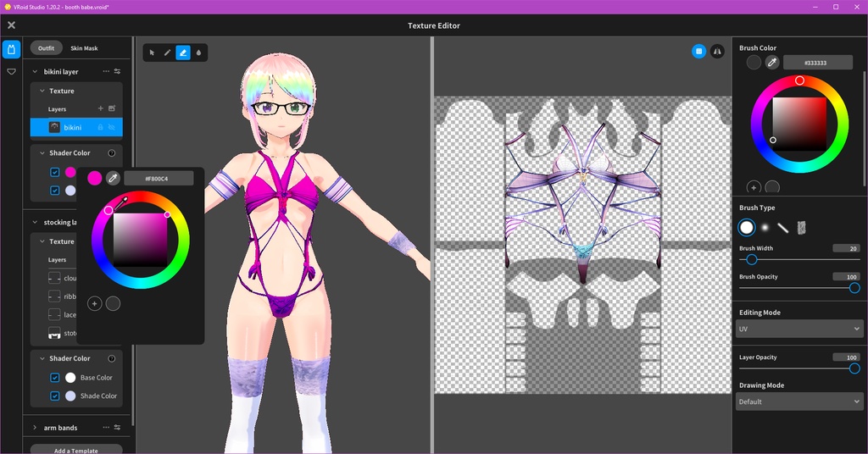Add the current color to shader popup palette
This screenshot has height=454, width=868.
[95, 303]
